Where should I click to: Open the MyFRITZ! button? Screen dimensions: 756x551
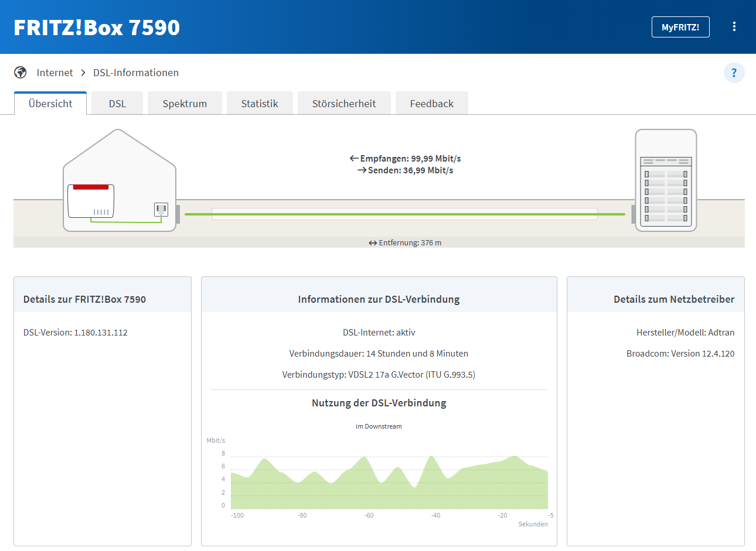point(680,27)
